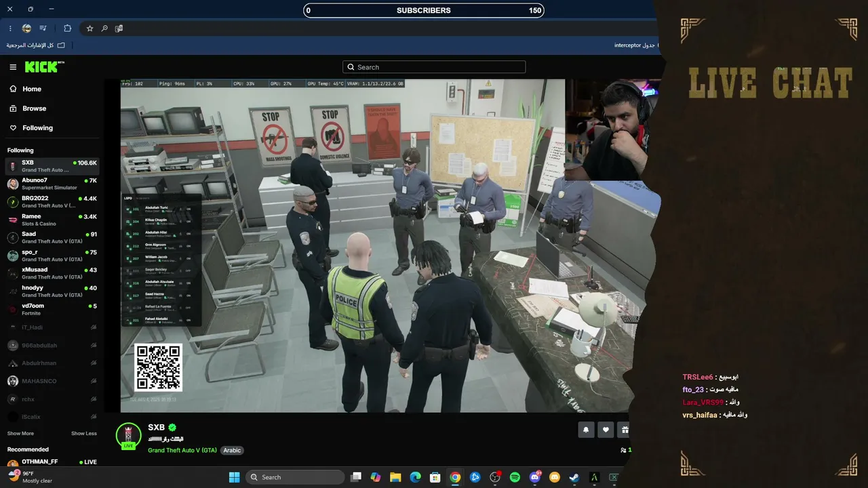The width and height of the screenshot is (868, 488).
Task: Open Spotify from the taskbar
Action: coord(515,477)
